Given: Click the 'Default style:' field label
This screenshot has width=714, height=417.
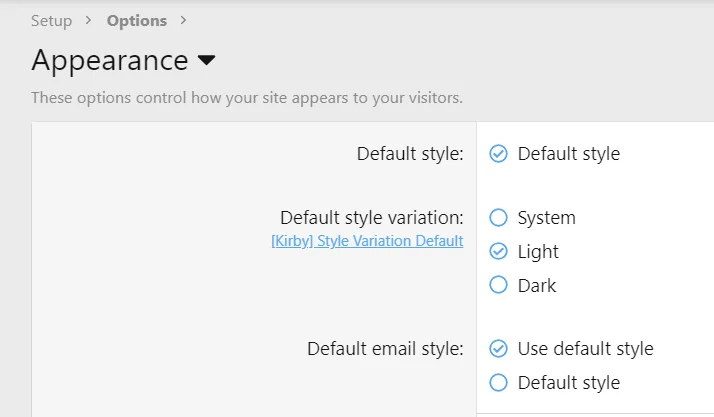Looking at the screenshot, I should coord(410,154).
